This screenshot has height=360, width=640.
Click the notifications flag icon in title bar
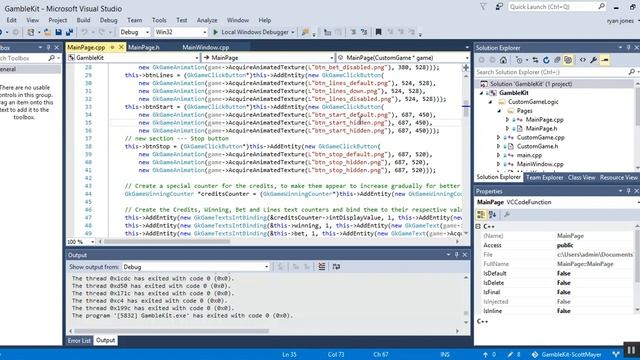pos(483,7)
